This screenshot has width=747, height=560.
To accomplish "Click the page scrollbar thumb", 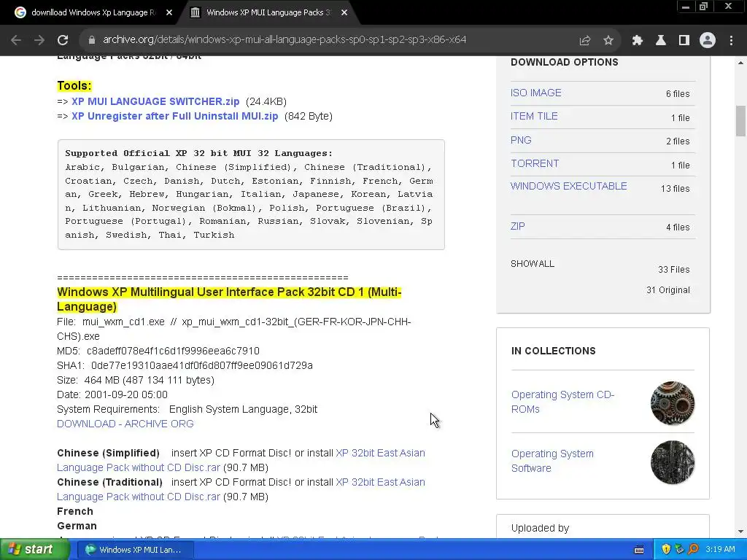I will click(x=740, y=121).
